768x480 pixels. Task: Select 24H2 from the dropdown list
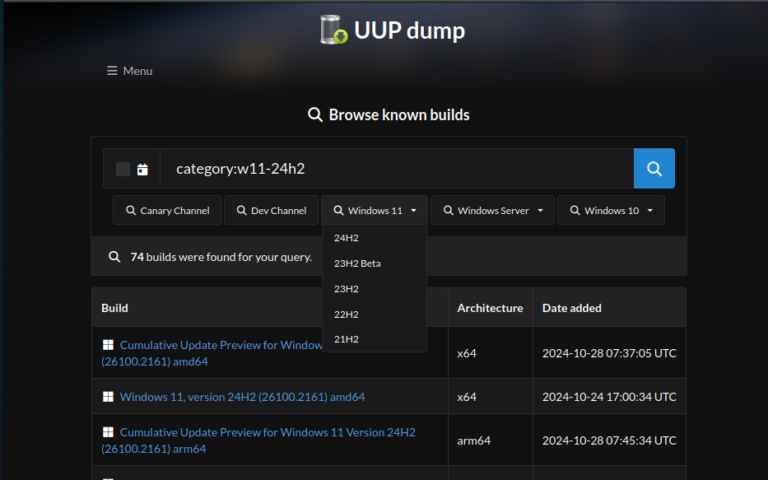tap(346, 238)
